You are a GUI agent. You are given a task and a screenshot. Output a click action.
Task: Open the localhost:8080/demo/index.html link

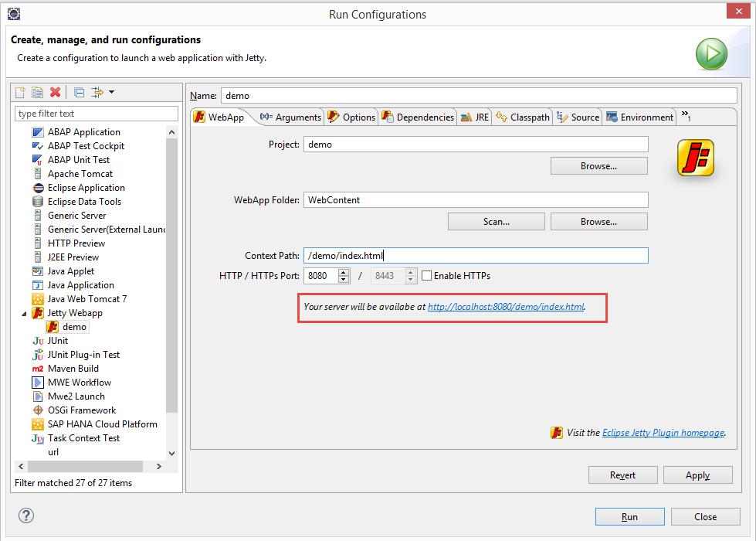(506, 307)
